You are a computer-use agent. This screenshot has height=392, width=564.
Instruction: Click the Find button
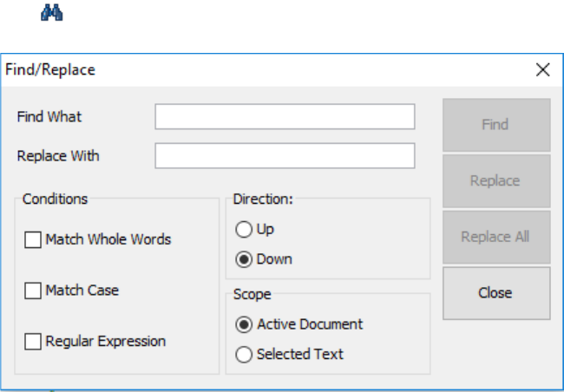tap(496, 125)
